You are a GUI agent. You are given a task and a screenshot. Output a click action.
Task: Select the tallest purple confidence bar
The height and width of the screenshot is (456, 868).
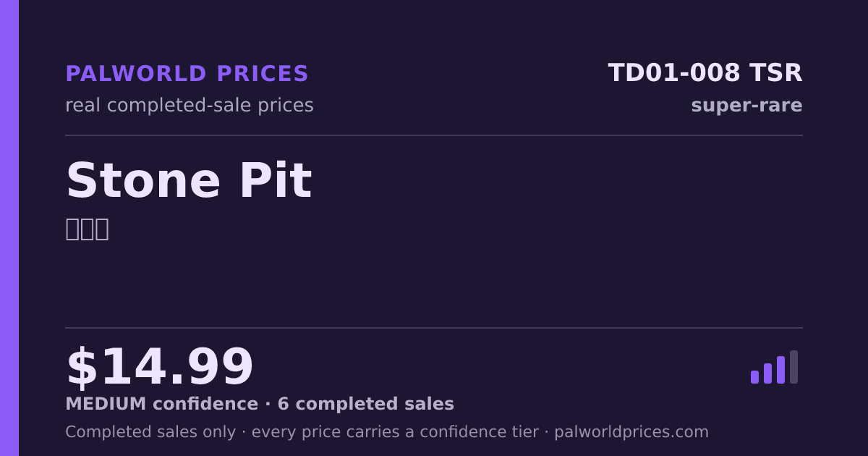(780, 370)
